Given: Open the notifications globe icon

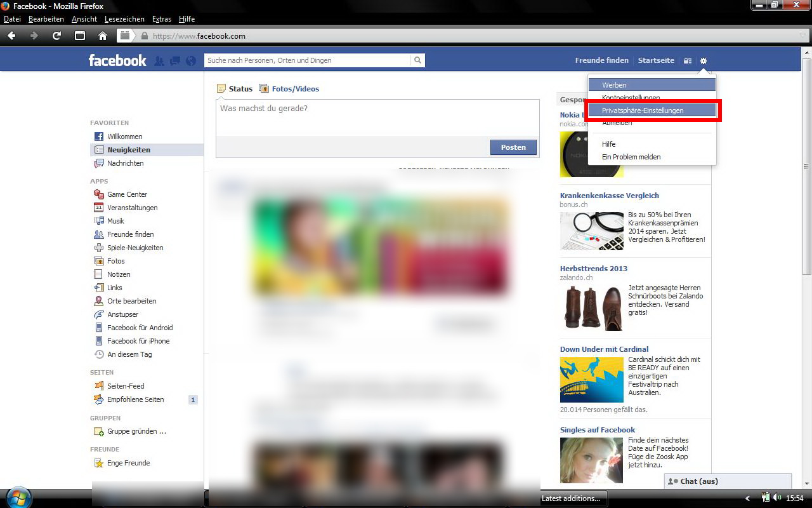Looking at the screenshot, I should coord(190,61).
